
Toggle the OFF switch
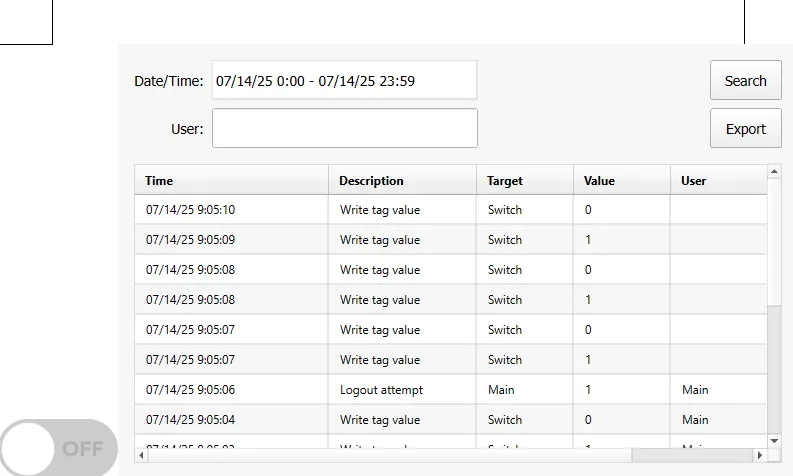(58, 448)
